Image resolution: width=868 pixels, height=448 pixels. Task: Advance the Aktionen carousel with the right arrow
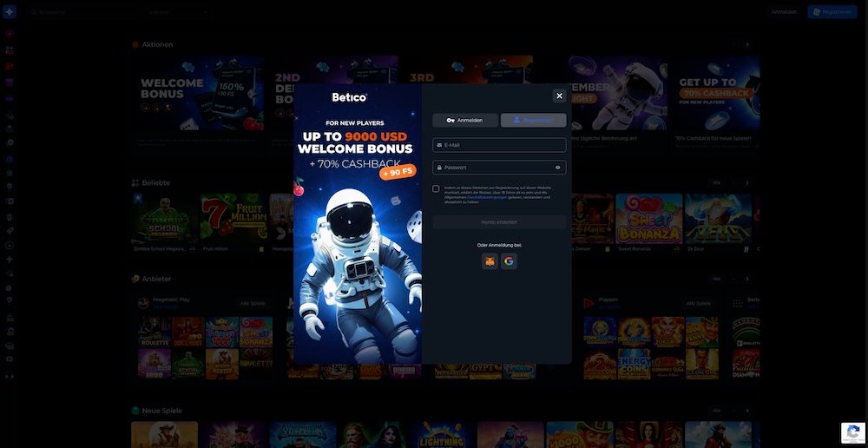747,44
